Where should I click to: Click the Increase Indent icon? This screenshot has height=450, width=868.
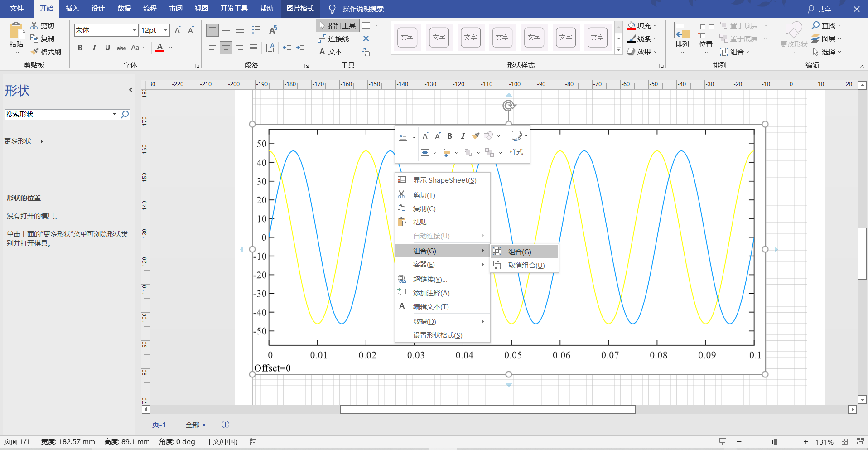(x=300, y=48)
